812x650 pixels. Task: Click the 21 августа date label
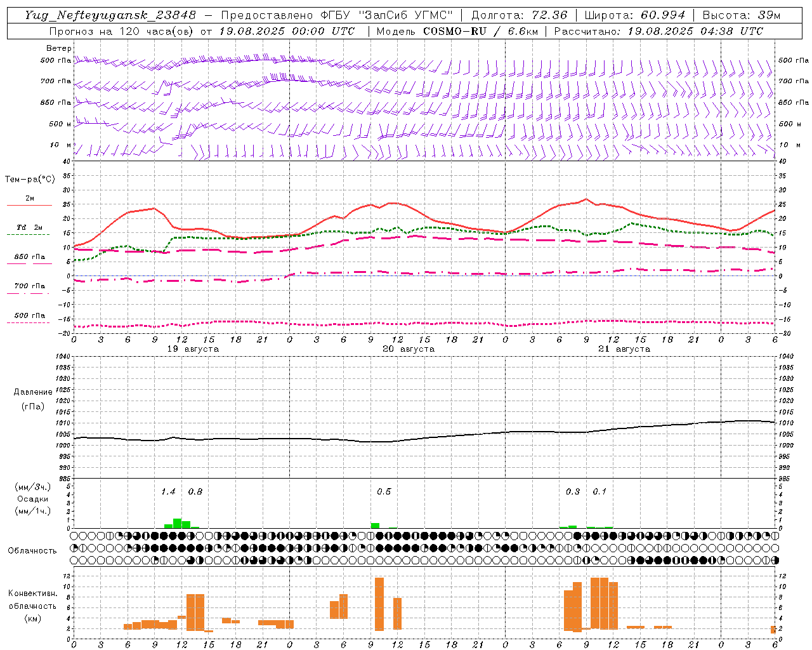tap(624, 349)
